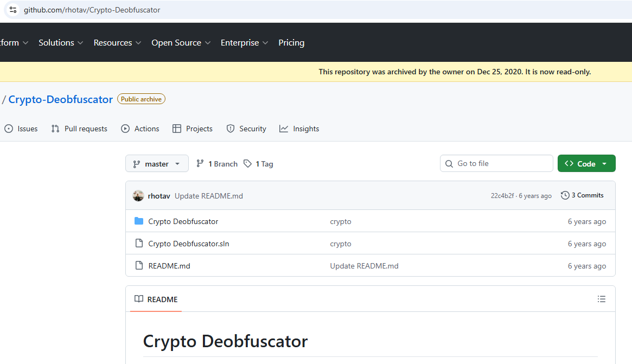Click the Pricing link in header
632x364 pixels.
pyautogui.click(x=291, y=43)
